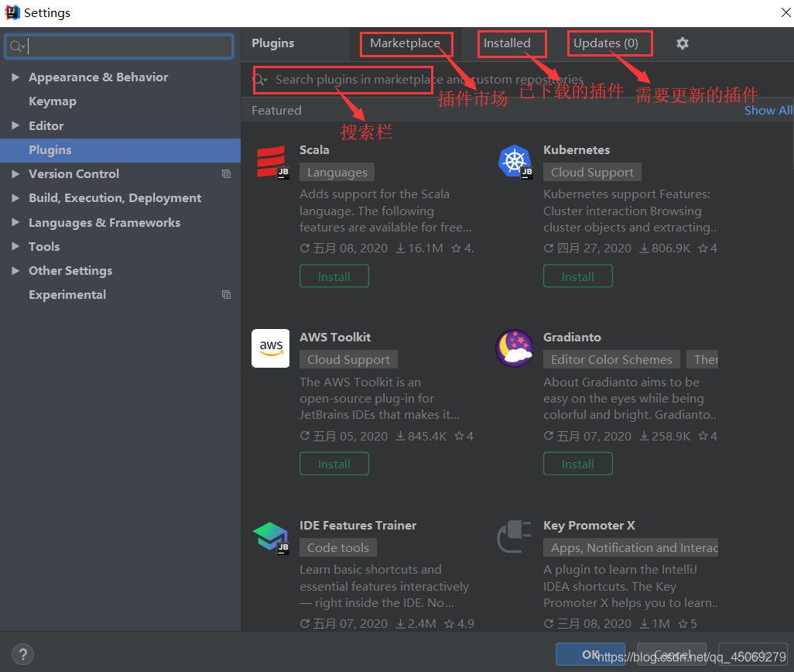Open the Gradianto plugin title
Screen dimensions: 794x672
click(x=572, y=338)
